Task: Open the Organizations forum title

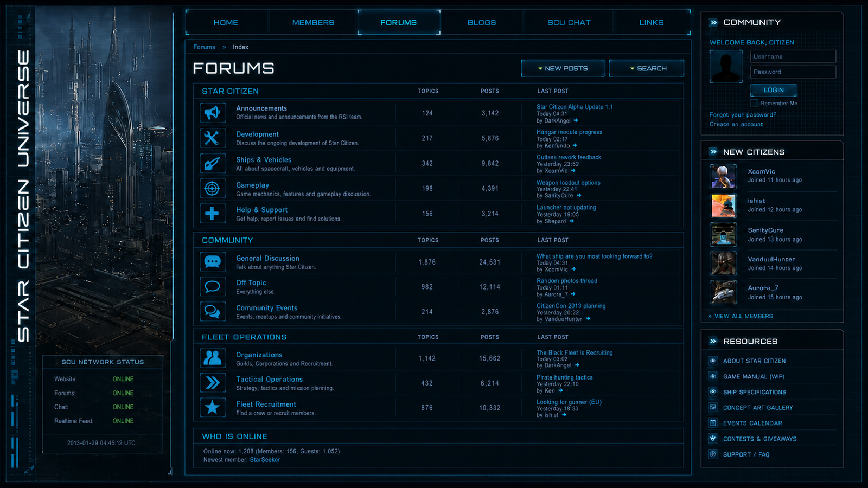Action: coord(259,355)
